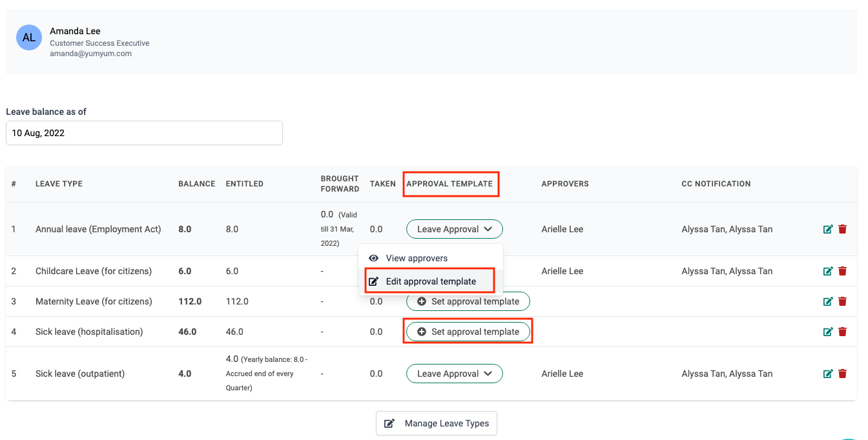Click the Approvers column header
This screenshot has width=868, height=440.
click(565, 184)
